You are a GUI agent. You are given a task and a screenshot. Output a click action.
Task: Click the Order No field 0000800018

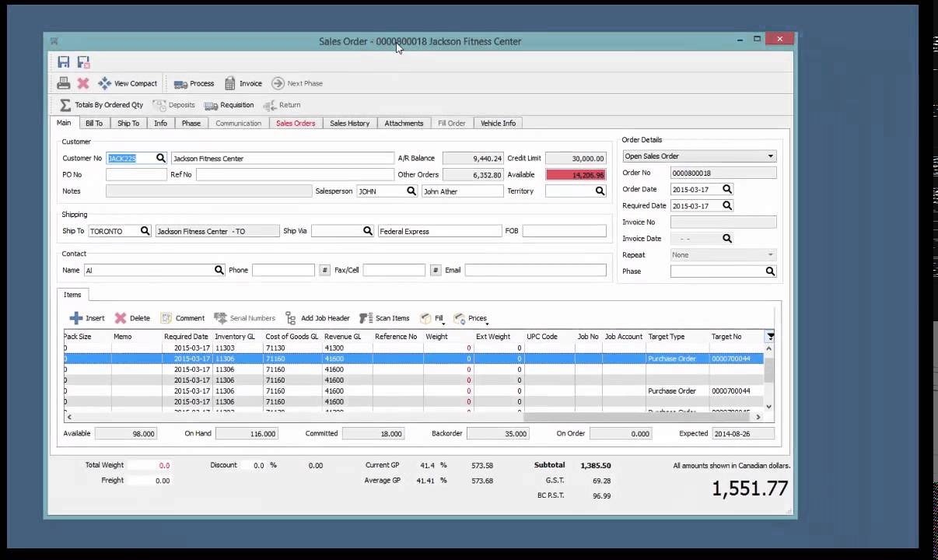point(723,173)
